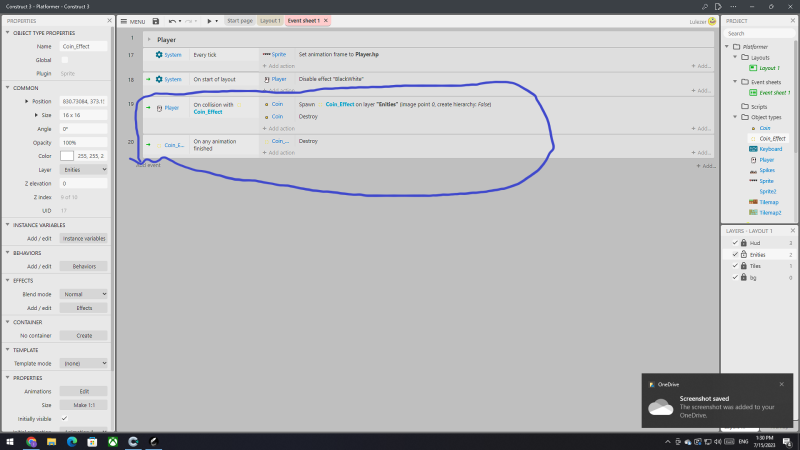Screen dimensions: 800x450
Task: Click the Lulezer user account avatar
Action: 711,20
